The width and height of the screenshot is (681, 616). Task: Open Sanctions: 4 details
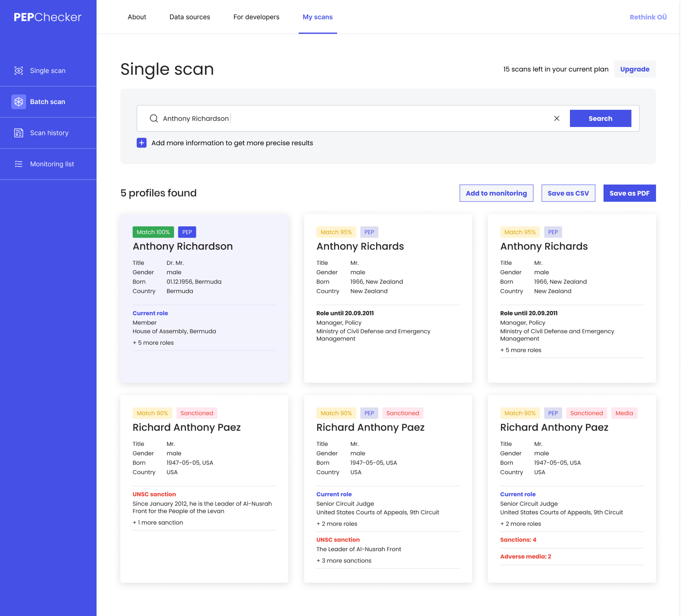point(518,540)
